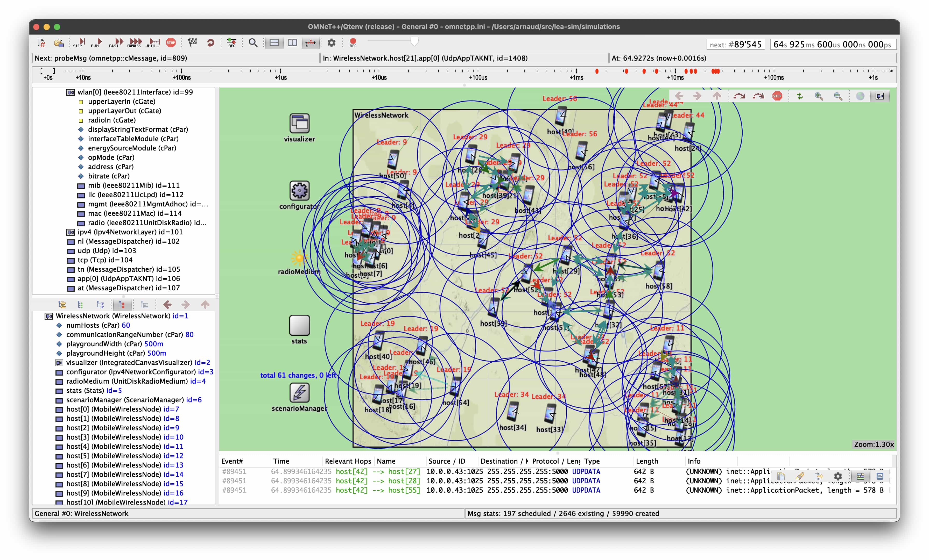
Task: Zoom in on the network canvas
Action: 819,96
